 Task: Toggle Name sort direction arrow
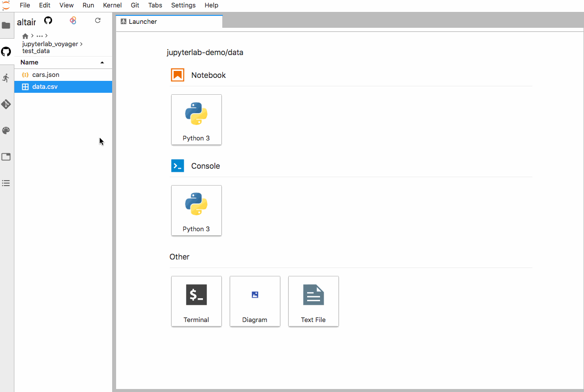click(x=102, y=63)
